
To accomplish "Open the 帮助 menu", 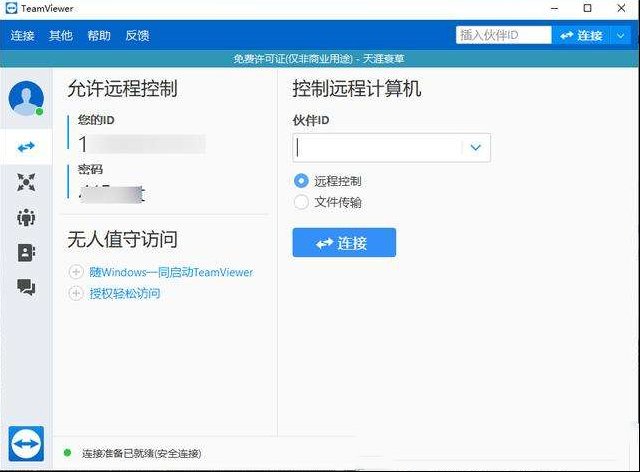I will click(x=99, y=36).
